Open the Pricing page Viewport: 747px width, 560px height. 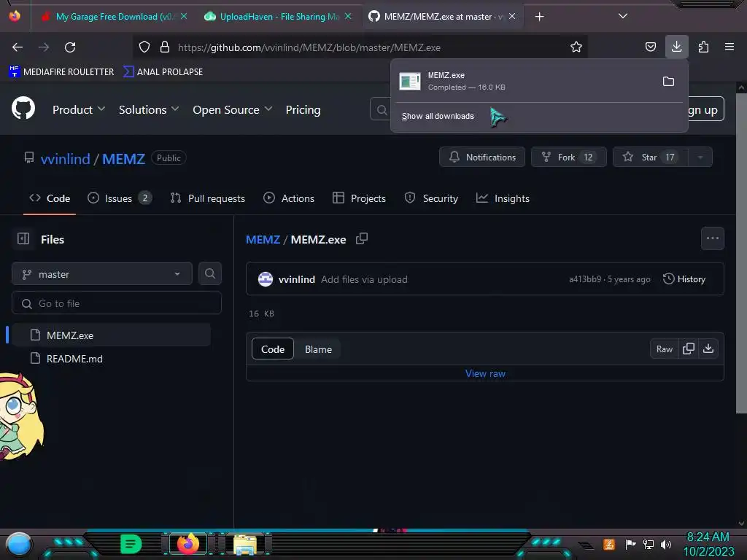(x=303, y=109)
